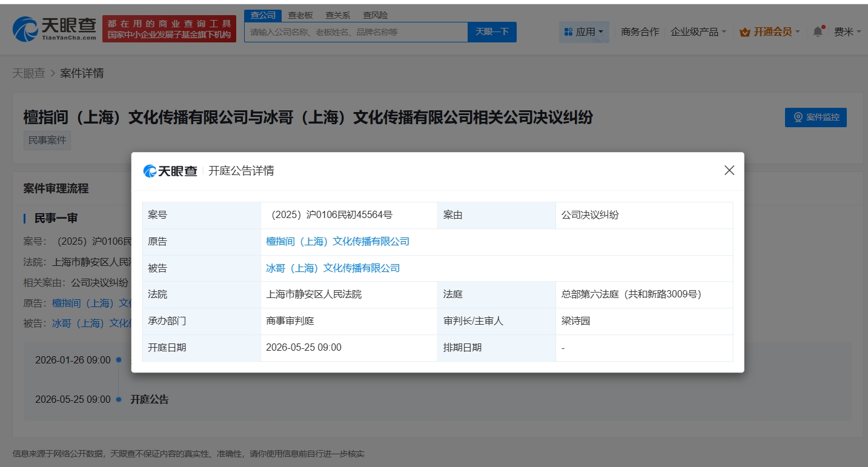
Task: Go to 天眼查 breadcrumb link
Action: click(x=28, y=73)
